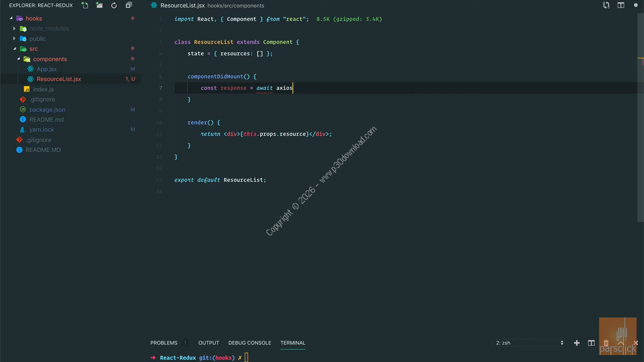
Task: Click the New File icon in Explorer
Action: coord(85,5)
